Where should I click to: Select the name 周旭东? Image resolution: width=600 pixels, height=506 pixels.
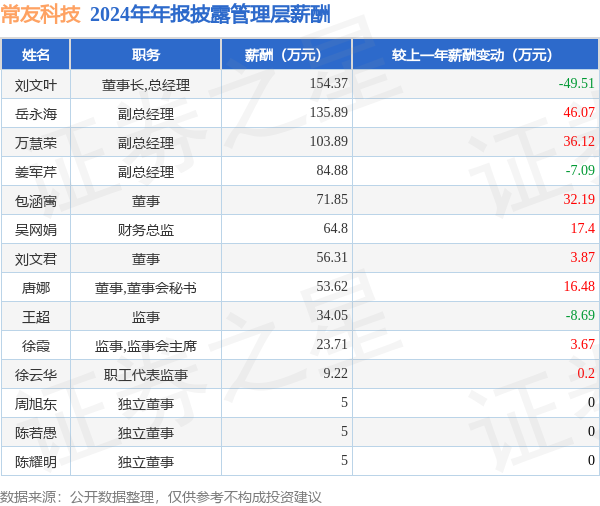(x=36, y=404)
